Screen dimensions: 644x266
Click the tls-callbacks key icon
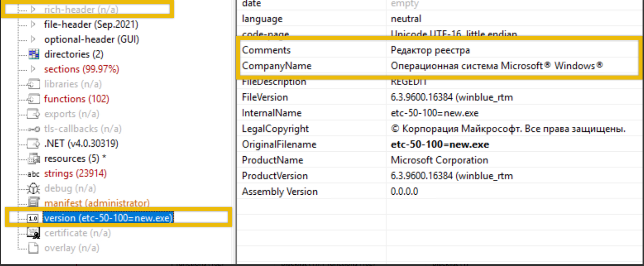[34, 129]
